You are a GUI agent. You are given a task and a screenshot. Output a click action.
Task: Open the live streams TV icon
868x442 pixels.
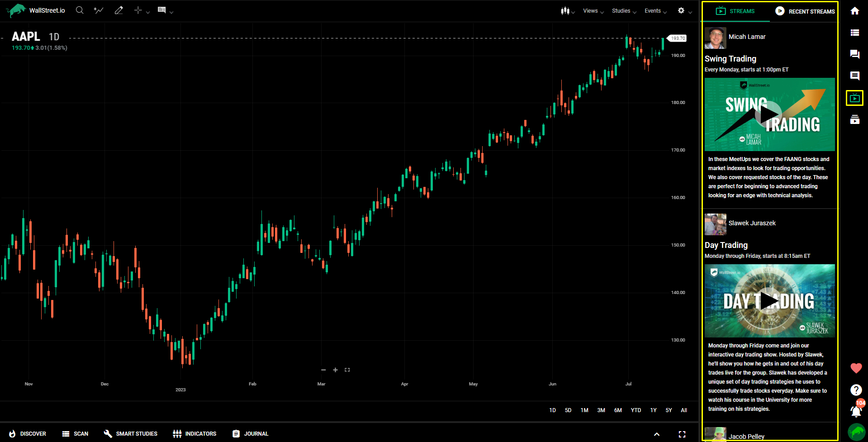855,98
